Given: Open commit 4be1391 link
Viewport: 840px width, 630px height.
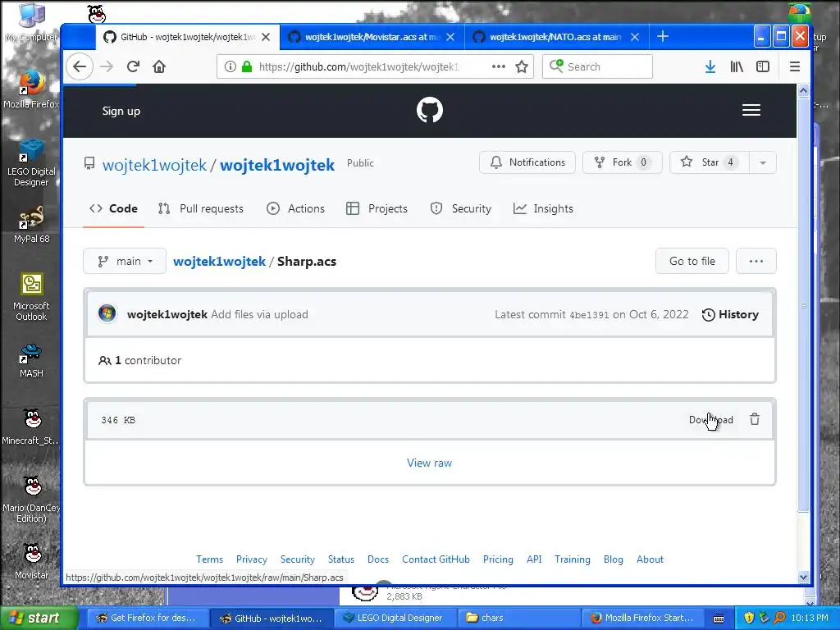Looking at the screenshot, I should [589, 315].
